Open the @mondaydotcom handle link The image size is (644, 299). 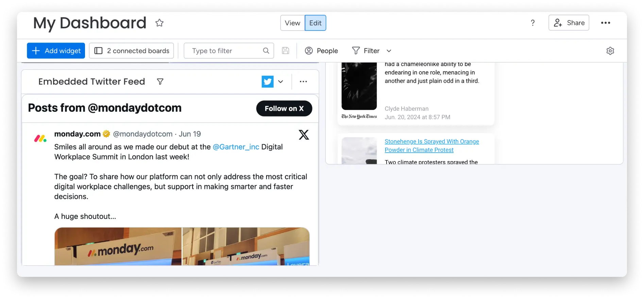tap(143, 134)
